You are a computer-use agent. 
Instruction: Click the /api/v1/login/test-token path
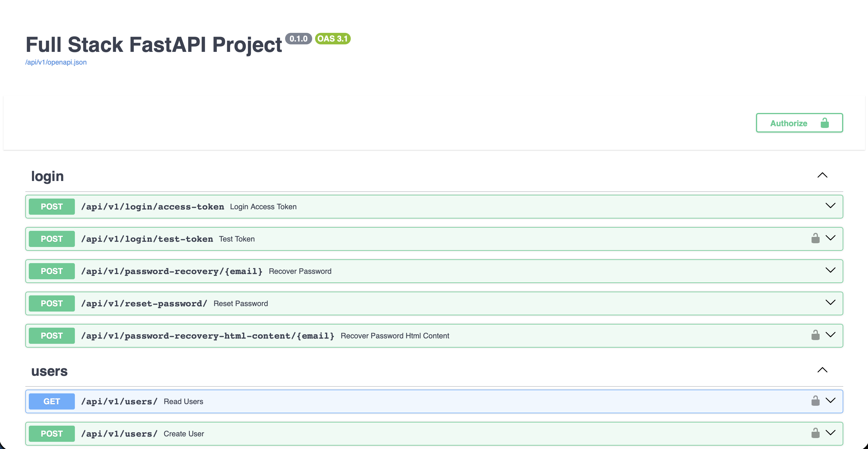coord(147,239)
